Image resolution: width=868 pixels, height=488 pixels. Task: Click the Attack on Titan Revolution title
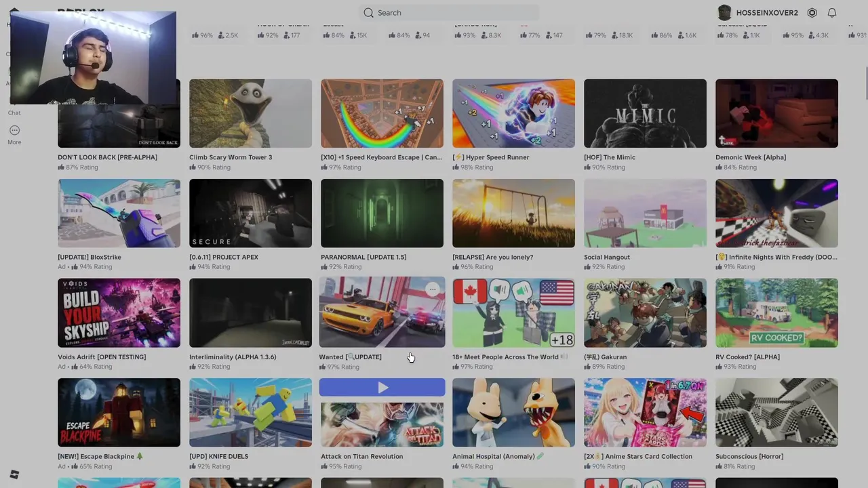[x=362, y=456]
